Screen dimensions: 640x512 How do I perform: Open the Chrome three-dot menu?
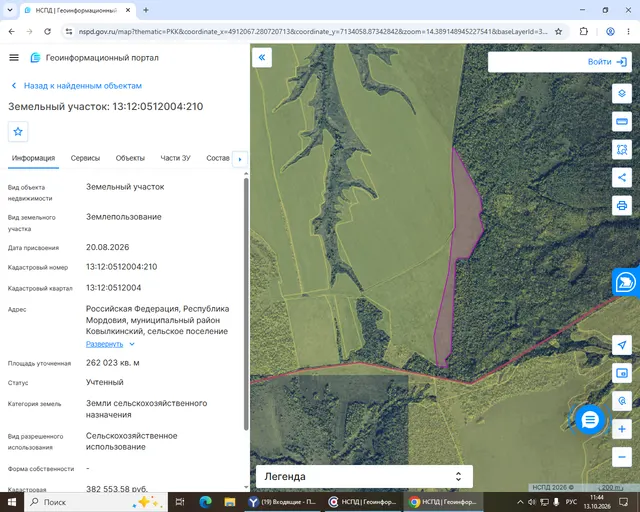pos(628,31)
